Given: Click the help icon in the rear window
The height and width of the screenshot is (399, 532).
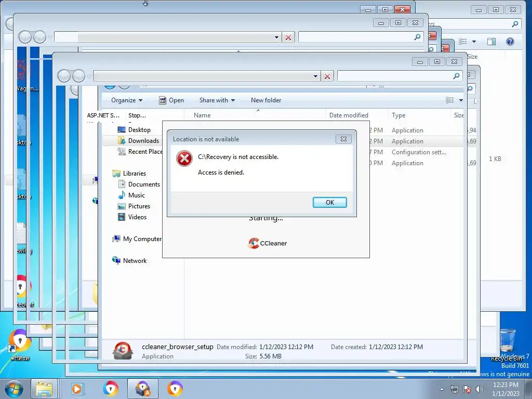Looking at the screenshot, I should pyautogui.click(x=510, y=42).
